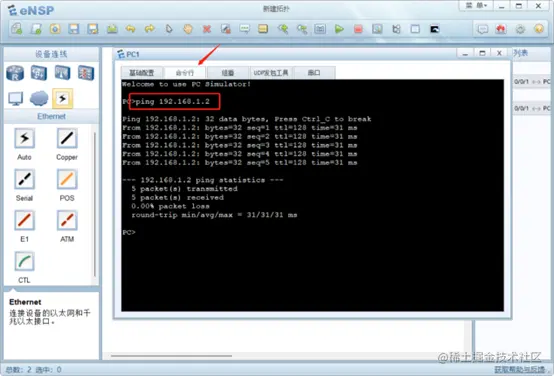
Task: Maximize the PC1 window
Action: (482, 53)
